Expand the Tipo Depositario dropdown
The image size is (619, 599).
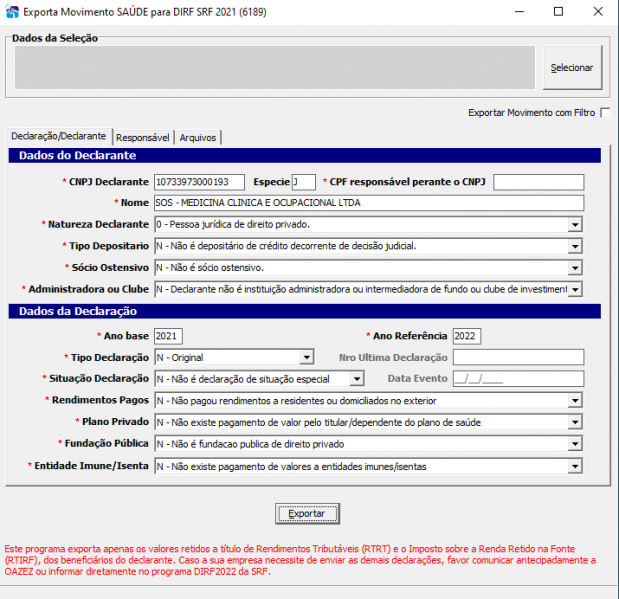click(x=575, y=246)
